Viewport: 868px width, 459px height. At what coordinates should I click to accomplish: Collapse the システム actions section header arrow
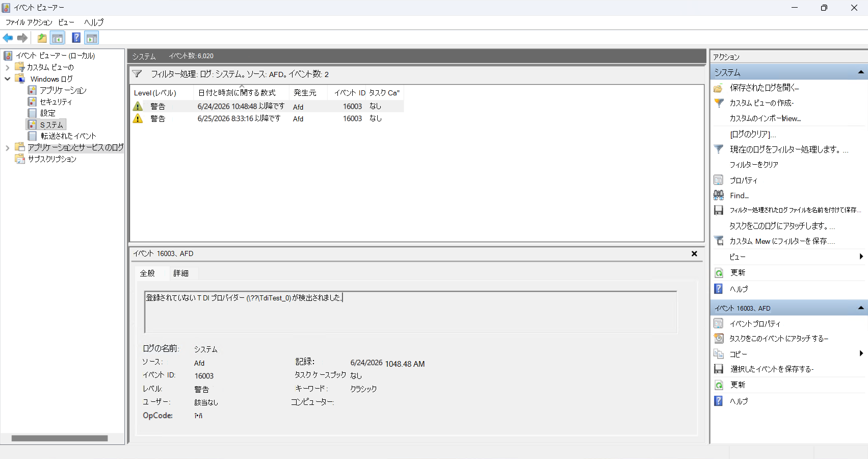pyautogui.click(x=861, y=72)
